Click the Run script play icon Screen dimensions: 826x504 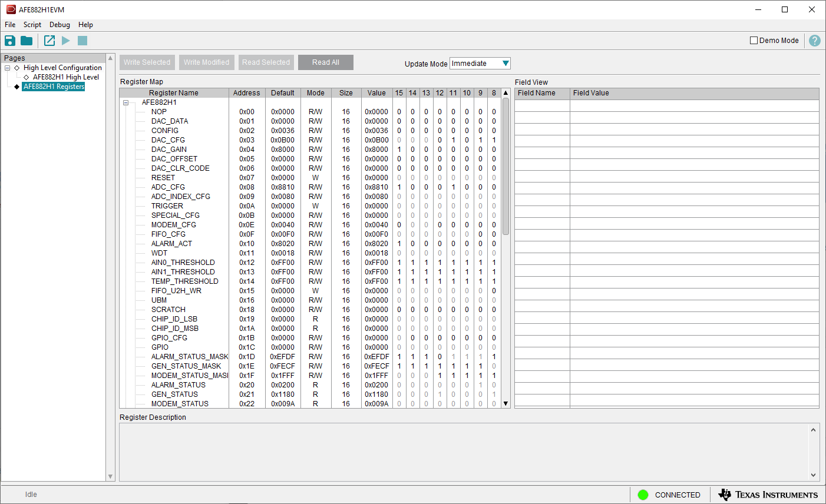[x=66, y=41]
